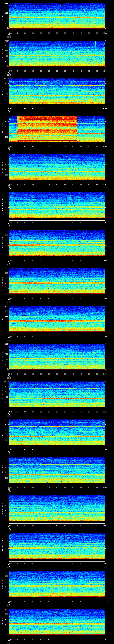Select the '21:51:00' start time label
The image size is (114, 644).
pos(9,298)
